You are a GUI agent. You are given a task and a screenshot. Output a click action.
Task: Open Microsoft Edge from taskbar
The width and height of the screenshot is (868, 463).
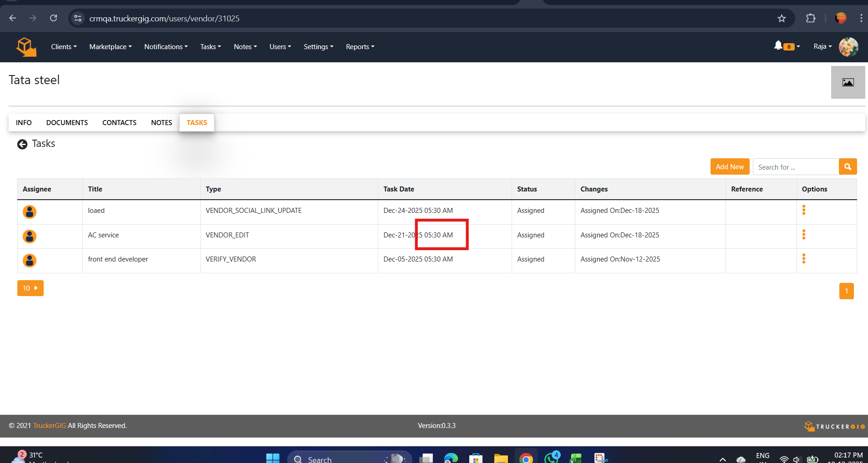pyautogui.click(x=451, y=458)
